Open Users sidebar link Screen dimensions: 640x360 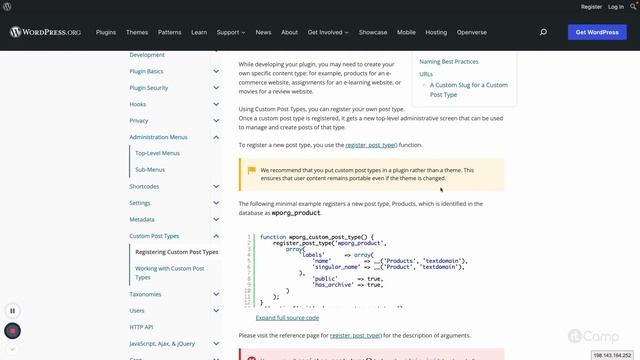click(x=137, y=311)
